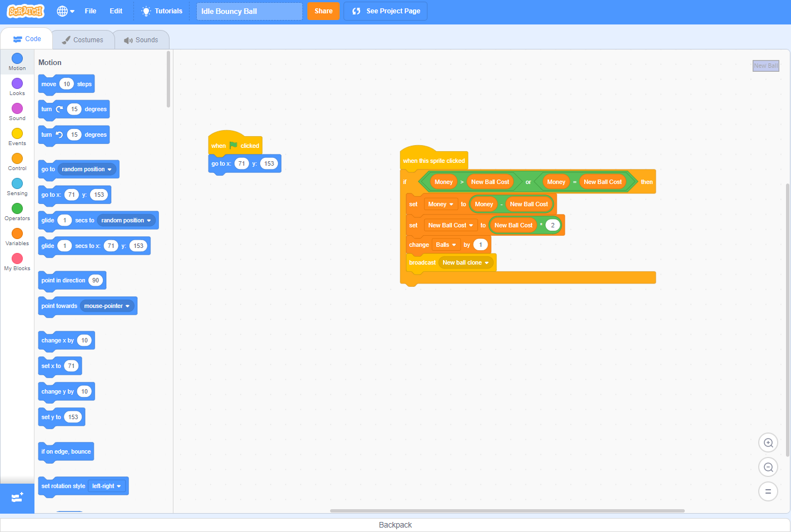Select the Looks block category
Viewport: 791px width, 532px height.
click(x=17, y=87)
